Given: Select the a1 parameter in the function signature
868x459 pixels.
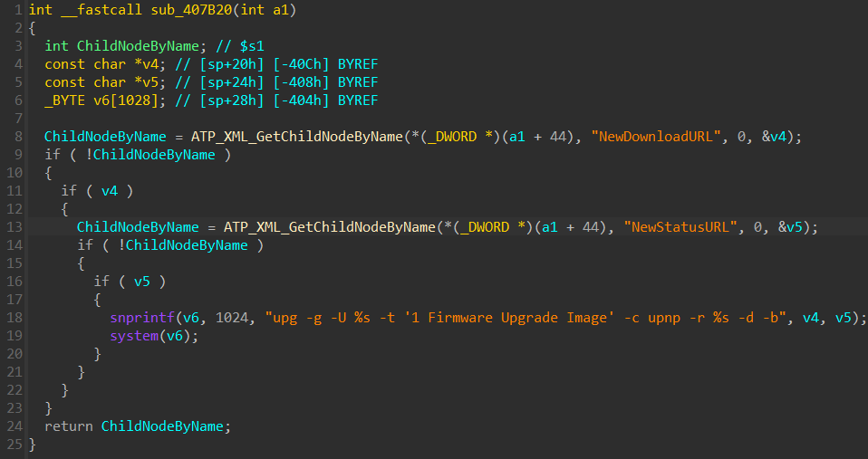Looking at the screenshot, I should click(x=281, y=10).
